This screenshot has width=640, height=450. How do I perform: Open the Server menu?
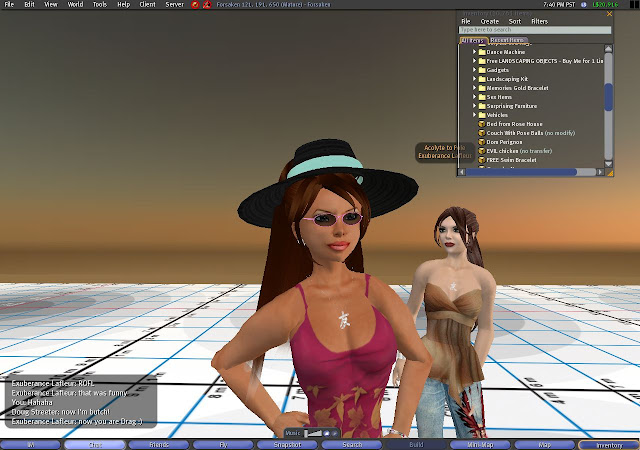[174, 4]
